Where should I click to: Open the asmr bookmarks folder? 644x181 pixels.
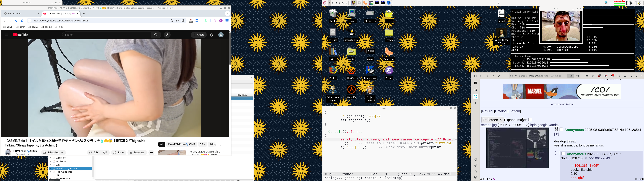coord(20,27)
